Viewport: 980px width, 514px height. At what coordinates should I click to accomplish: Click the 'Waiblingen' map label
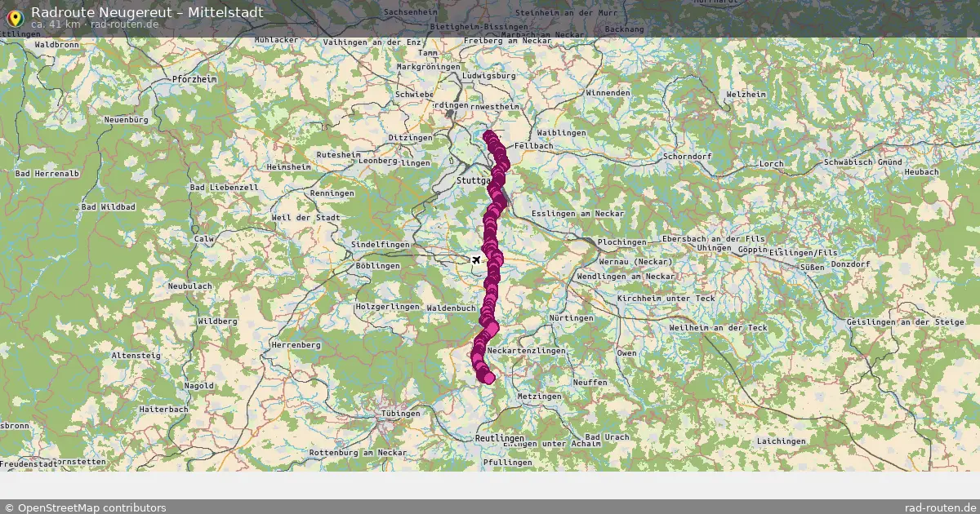click(563, 133)
